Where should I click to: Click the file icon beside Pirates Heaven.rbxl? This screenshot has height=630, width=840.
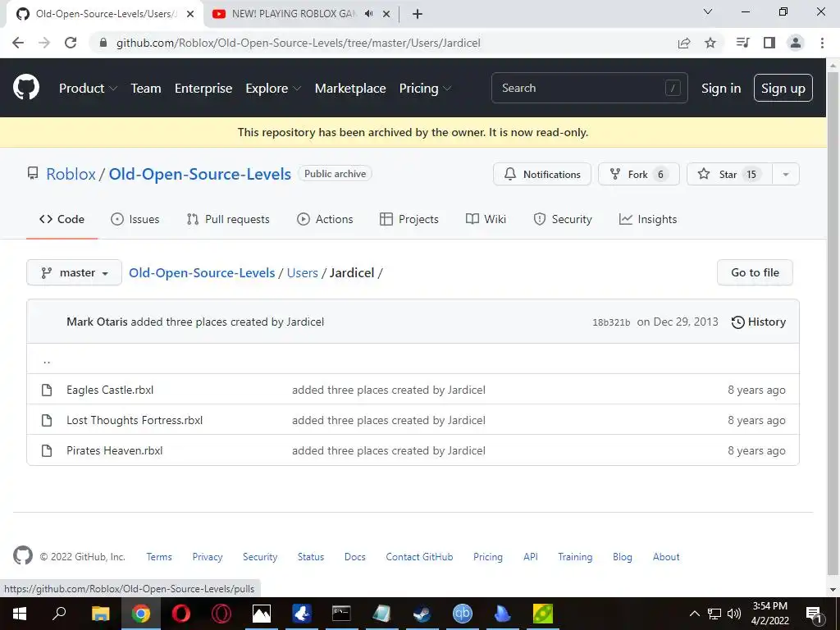pyautogui.click(x=47, y=450)
